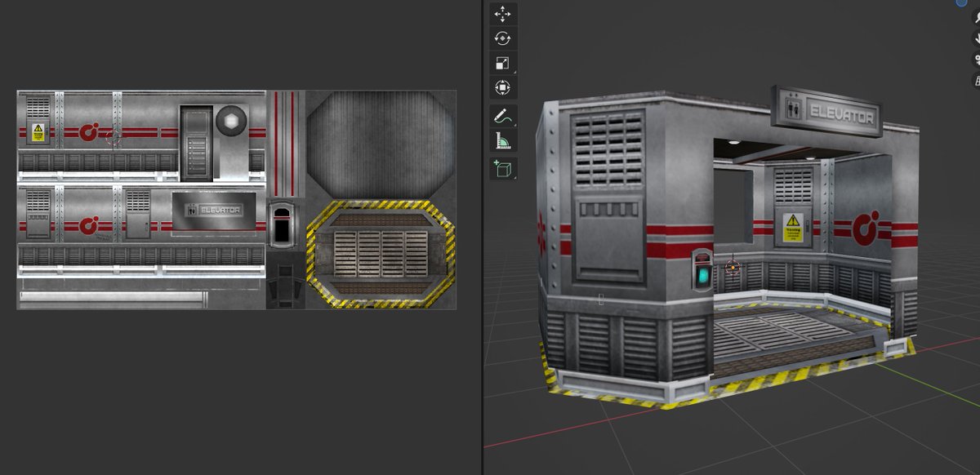Select the Move tool in the viewport toolbar
Screen dimensions: 980x475
502,14
